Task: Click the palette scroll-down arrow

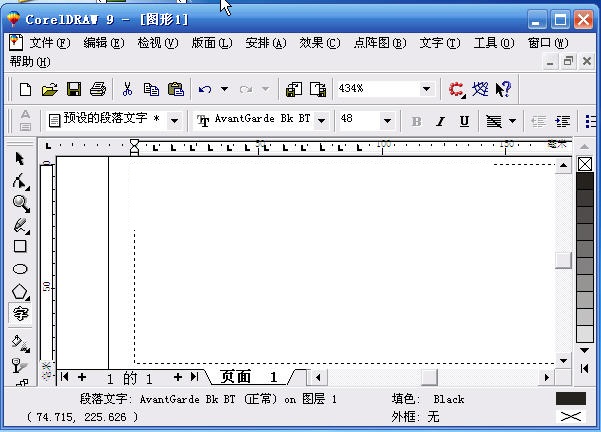Action: point(585,350)
